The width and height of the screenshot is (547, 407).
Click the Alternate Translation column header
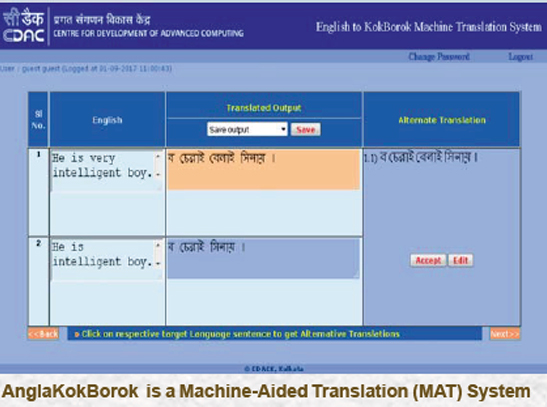coord(442,120)
